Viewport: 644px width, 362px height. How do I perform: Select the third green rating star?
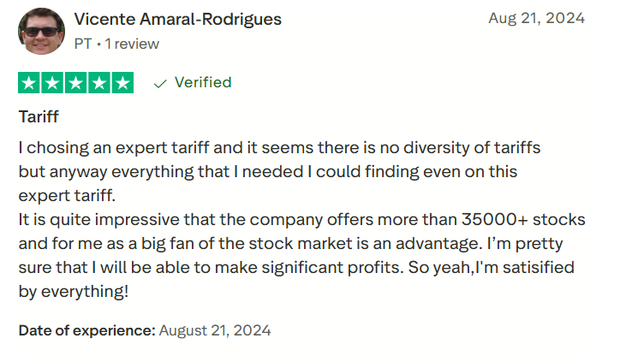click(75, 83)
